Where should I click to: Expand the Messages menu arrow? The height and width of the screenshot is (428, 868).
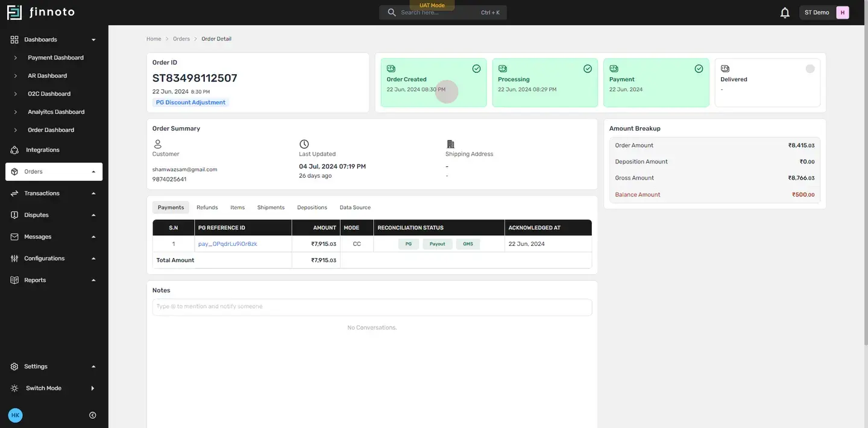pos(93,237)
